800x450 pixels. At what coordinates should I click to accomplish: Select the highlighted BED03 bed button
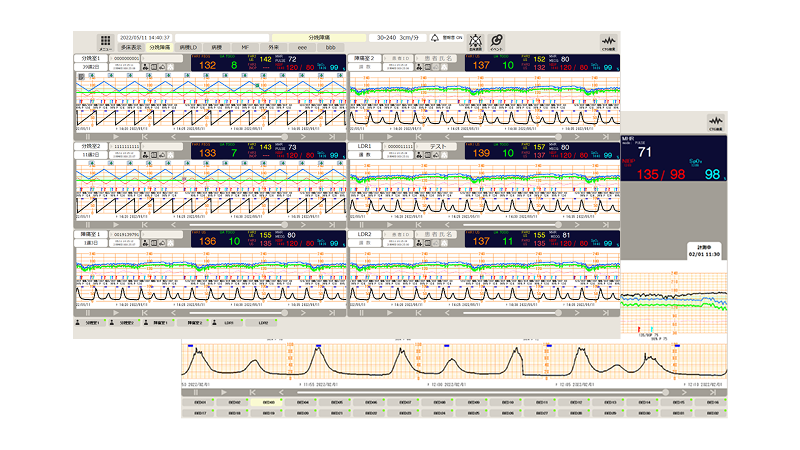tap(267, 402)
